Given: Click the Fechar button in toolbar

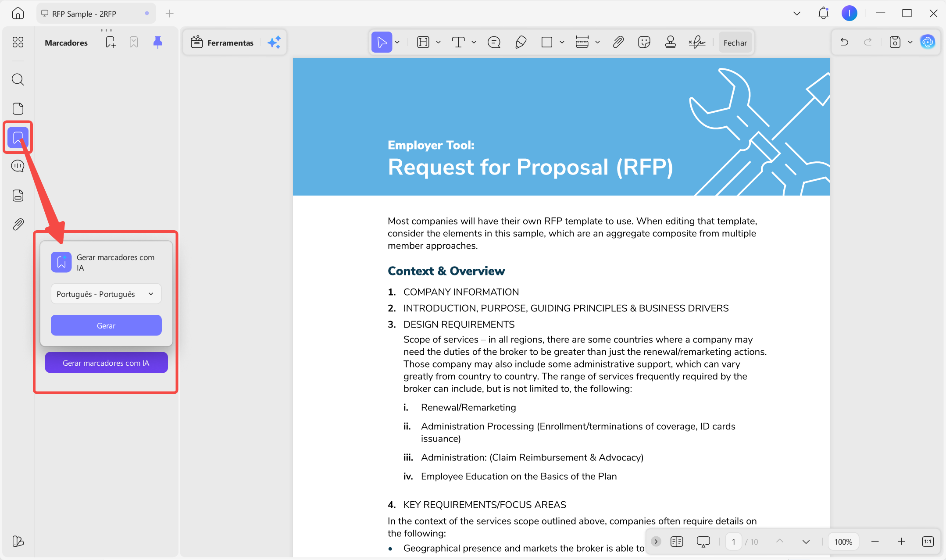Looking at the screenshot, I should click(735, 43).
